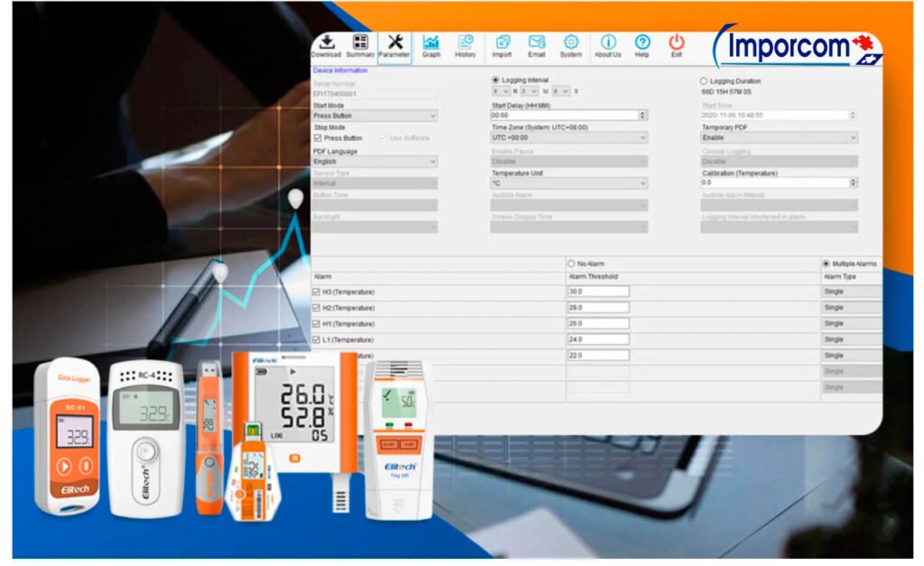Open Alarm Type dropdown for H2 row
Viewport: 924px width, 566px height.
[x=852, y=308]
